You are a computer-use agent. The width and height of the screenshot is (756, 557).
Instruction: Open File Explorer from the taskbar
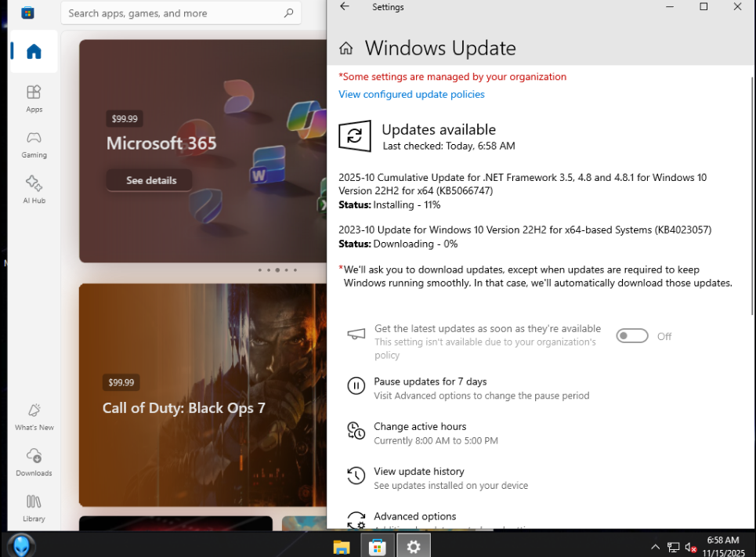342,547
